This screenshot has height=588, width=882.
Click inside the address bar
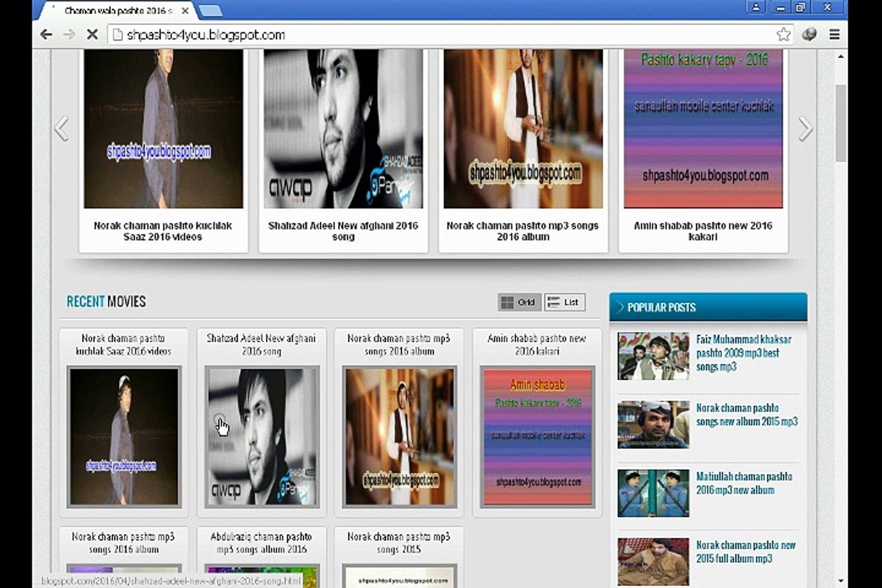(381, 34)
